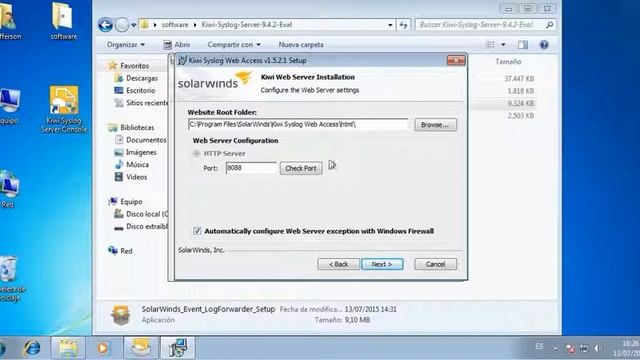
Task: Select Kiwi Syslog Server Console desktop shortcut
Action: [64, 109]
